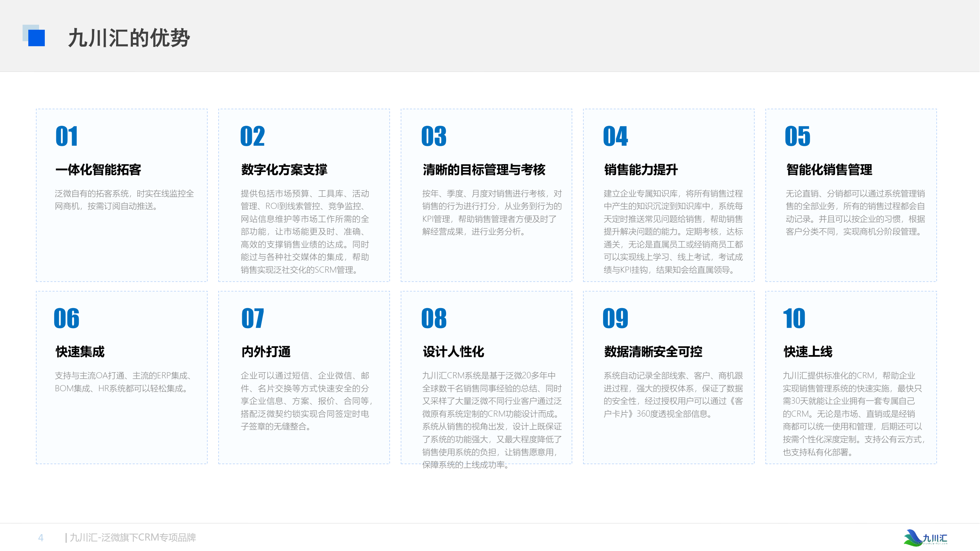Click the heading 数字化方案支撑
The width and height of the screenshot is (980, 551).
284,169
